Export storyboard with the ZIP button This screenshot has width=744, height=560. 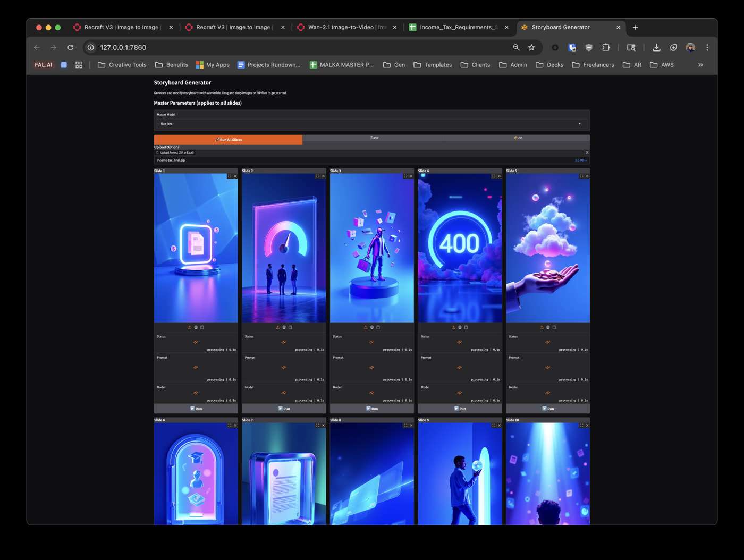tap(518, 138)
